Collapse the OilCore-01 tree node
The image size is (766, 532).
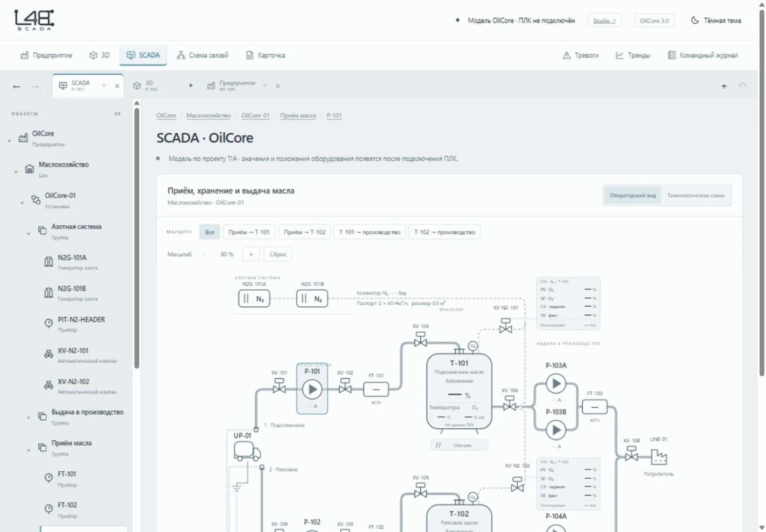coord(22,203)
